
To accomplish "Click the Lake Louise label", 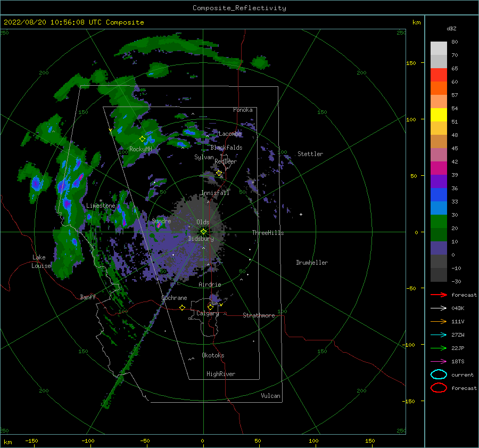I will point(41,262).
